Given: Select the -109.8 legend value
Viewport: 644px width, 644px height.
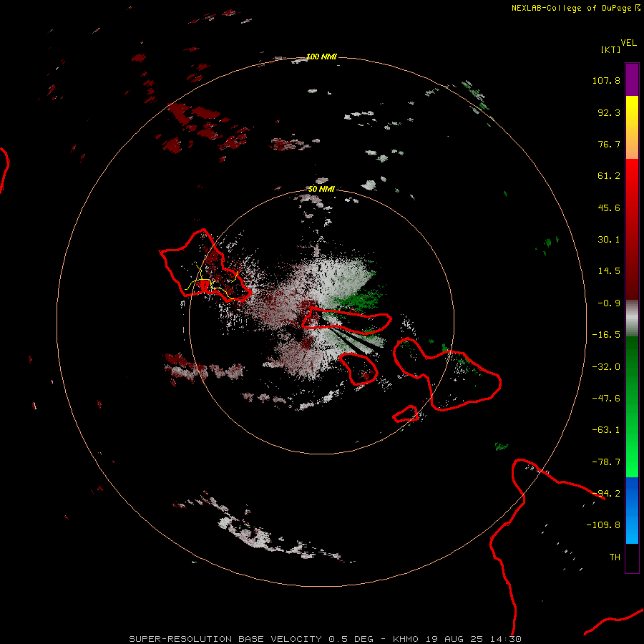Looking at the screenshot, I should click(x=603, y=525).
